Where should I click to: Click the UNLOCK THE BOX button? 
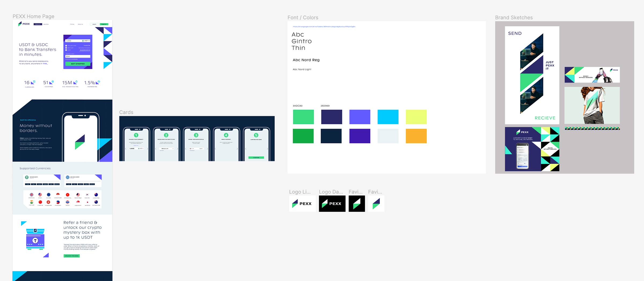coord(72,256)
